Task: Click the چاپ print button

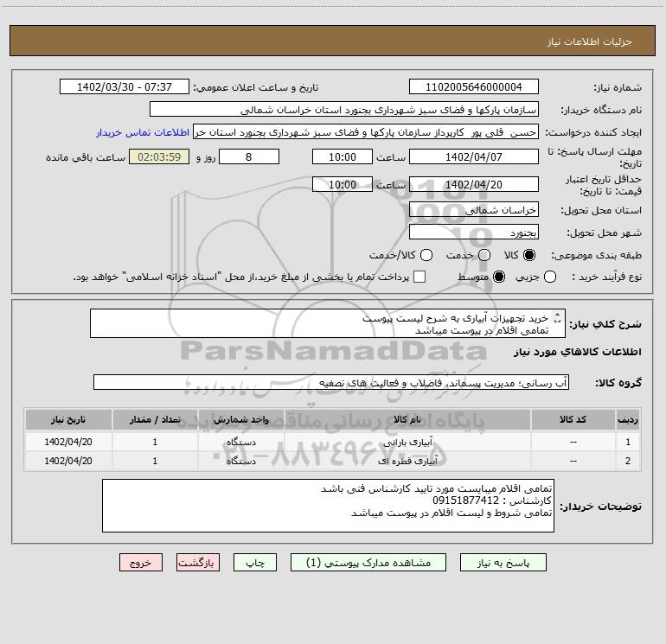Action: [x=255, y=563]
